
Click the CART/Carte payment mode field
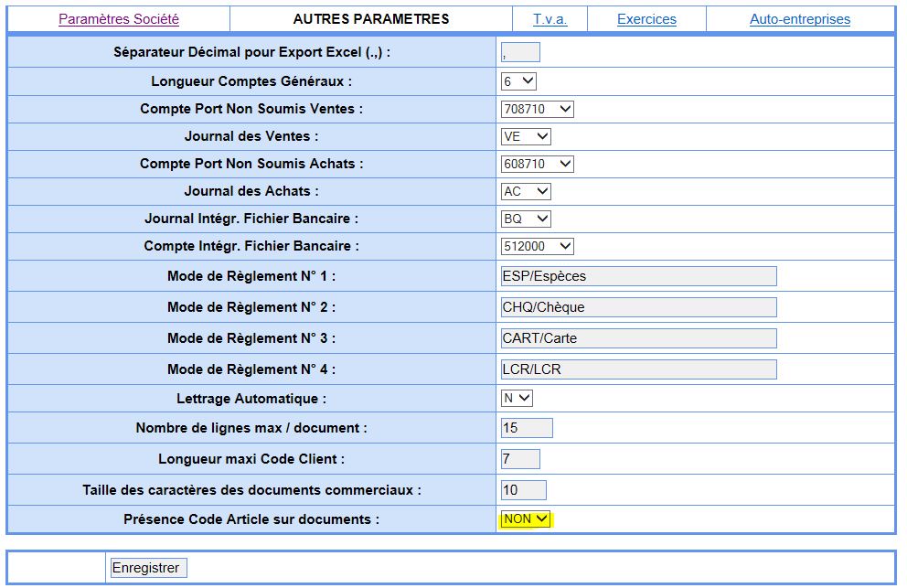[638, 338]
